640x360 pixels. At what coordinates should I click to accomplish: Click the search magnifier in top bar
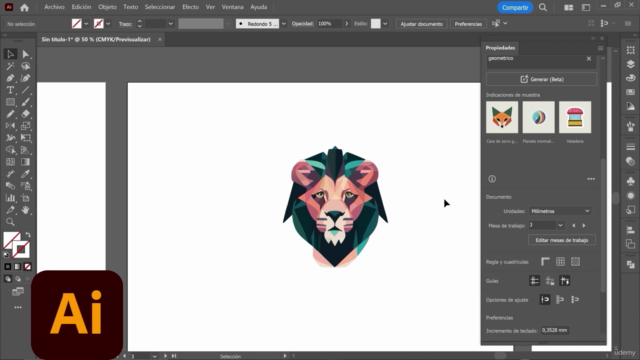click(543, 7)
